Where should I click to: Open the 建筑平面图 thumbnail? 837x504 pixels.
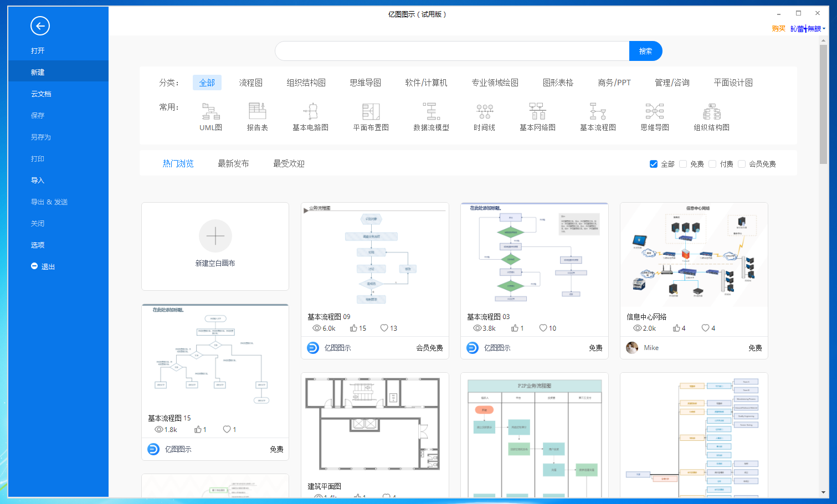tap(375, 425)
